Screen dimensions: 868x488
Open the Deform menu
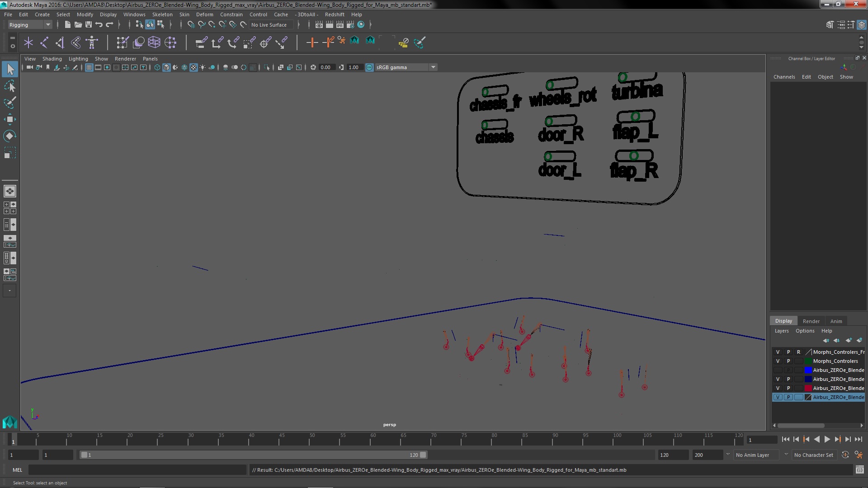click(204, 14)
